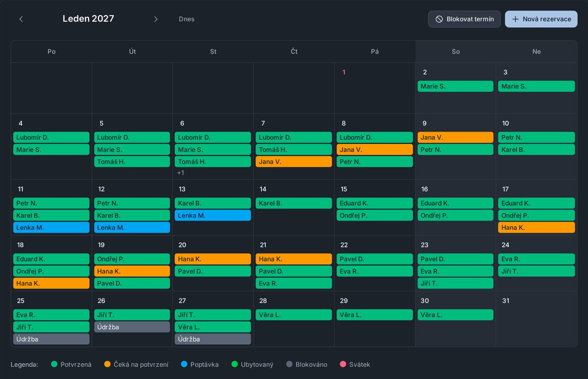Open pending Jana V. booking on January 7
Viewport: 588px width, 379px height.
(x=294, y=162)
